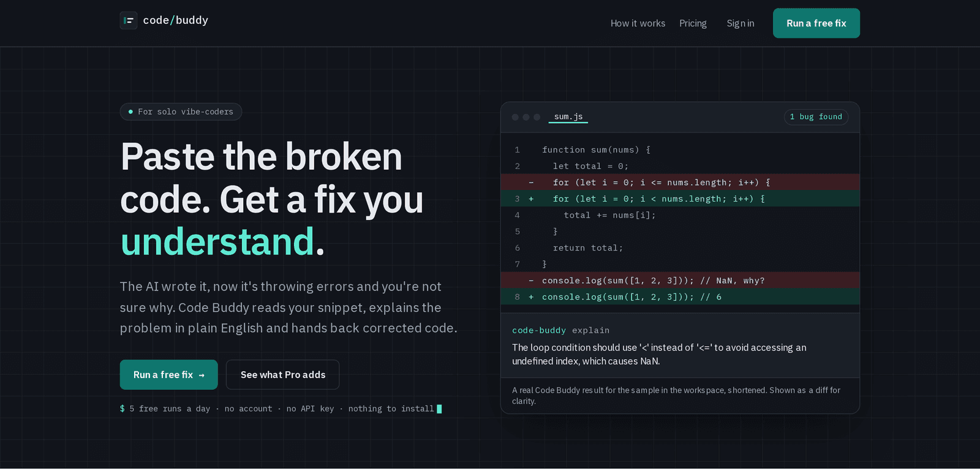This screenshot has height=470, width=980.
Task: Click the first window dot in the code card
Action: pos(515,117)
